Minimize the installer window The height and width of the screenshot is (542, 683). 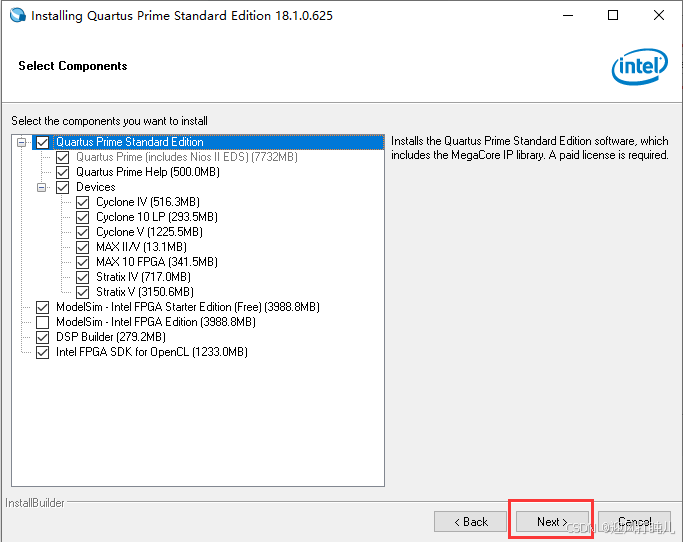coord(568,15)
